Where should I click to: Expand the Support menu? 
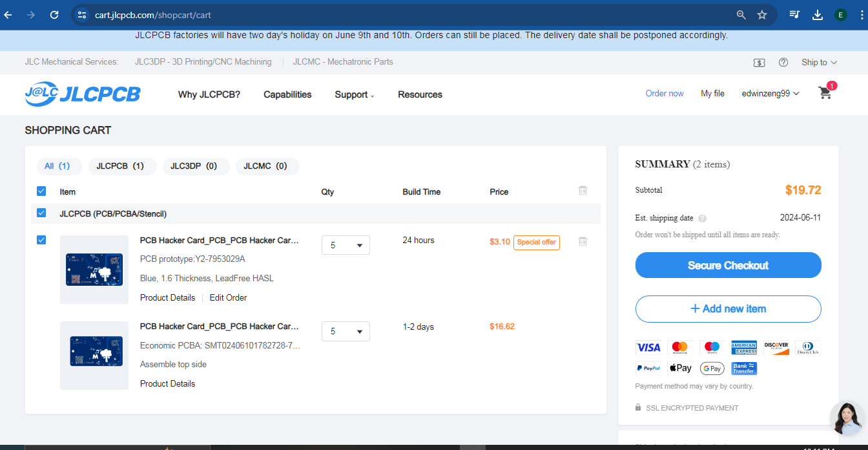pyautogui.click(x=354, y=94)
